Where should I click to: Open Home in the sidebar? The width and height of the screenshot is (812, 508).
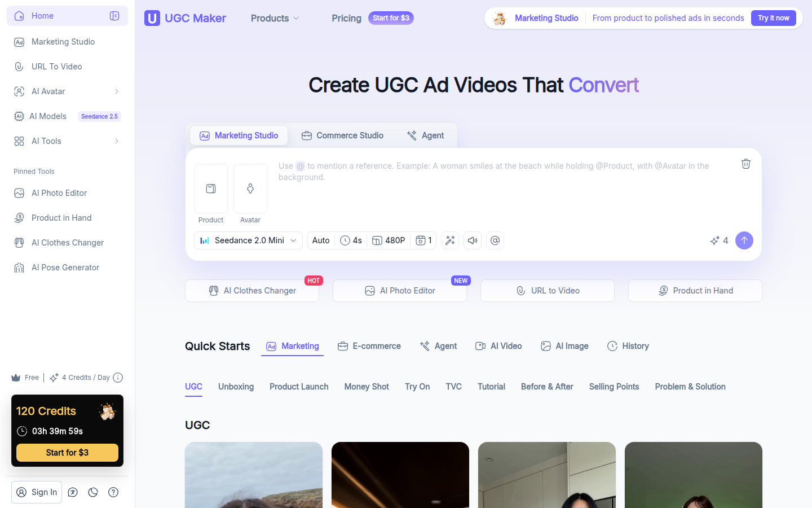67,16
